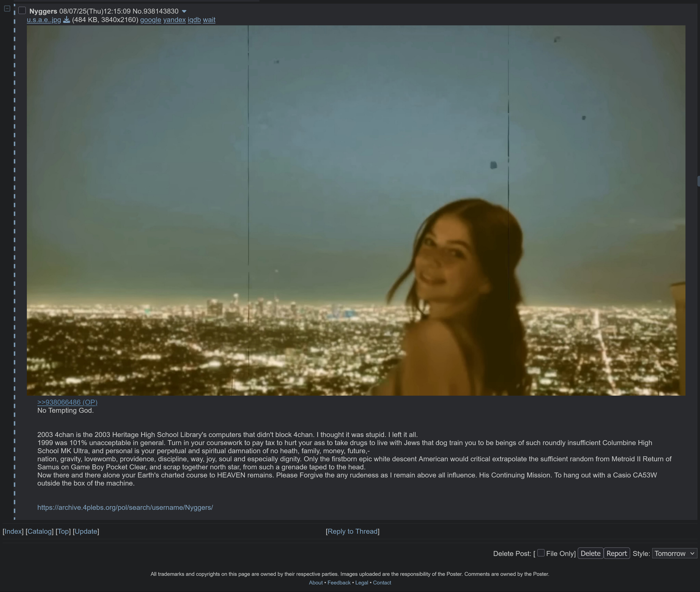Open the About footer link
Screen dimensions: 700x592
316,583
